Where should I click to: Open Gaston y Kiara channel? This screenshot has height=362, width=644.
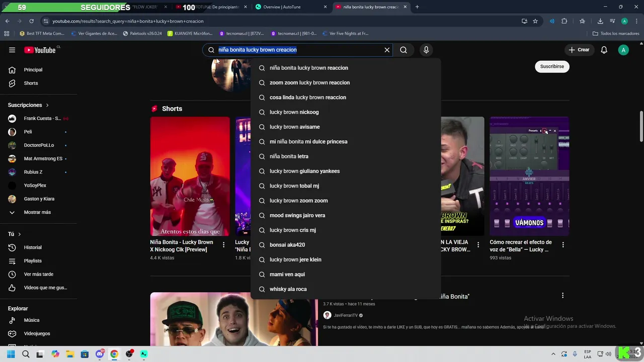click(38, 199)
